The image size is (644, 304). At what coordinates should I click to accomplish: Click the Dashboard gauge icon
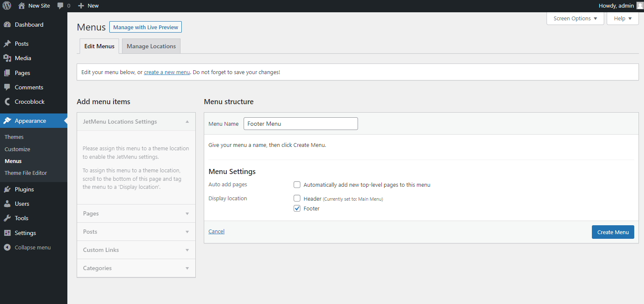click(x=7, y=25)
